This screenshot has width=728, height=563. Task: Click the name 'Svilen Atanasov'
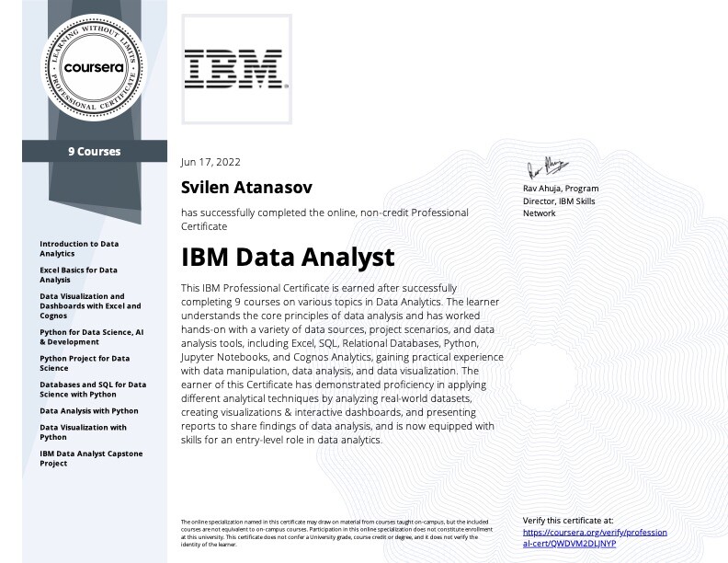click(246, 187)
